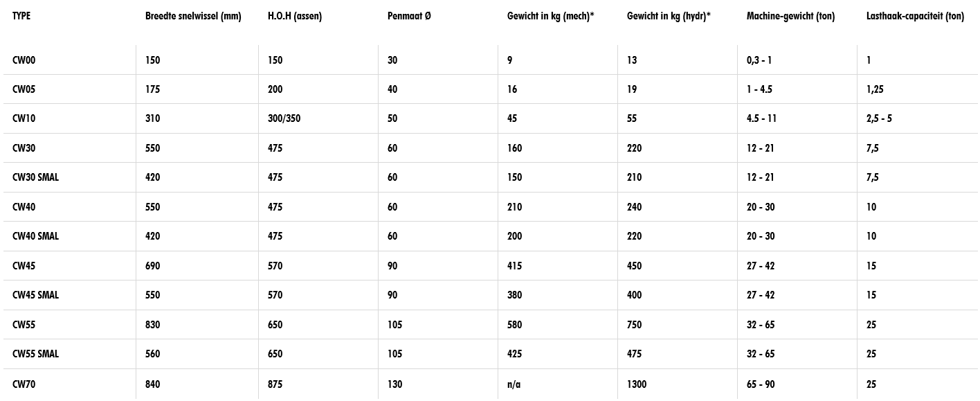Click the Gewicht in kg (hydr)* header
This screenshot has width=980, height=401.
point(669,17)
